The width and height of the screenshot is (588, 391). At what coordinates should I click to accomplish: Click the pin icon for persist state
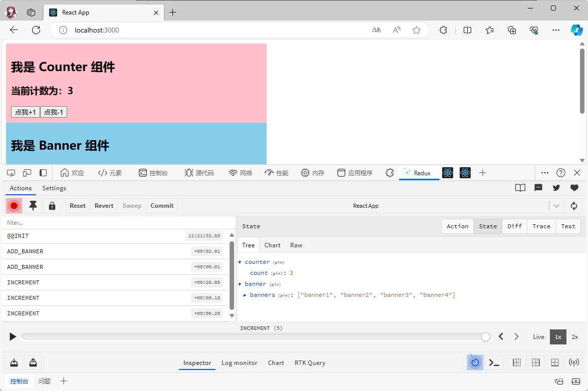33,206
